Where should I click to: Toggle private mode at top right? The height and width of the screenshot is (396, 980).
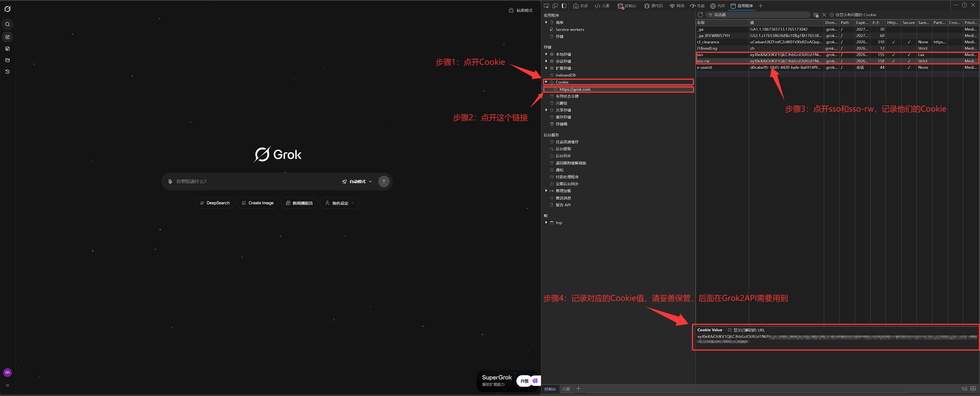[x=520, y=10]
